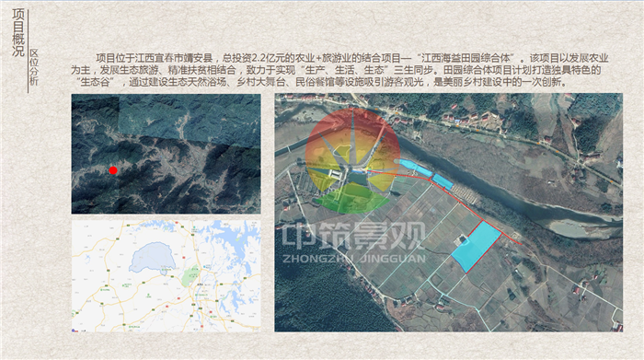Open the road map thumbnail with lake
The height and width of the screenshot is (360, 644).
click(166, 275)
